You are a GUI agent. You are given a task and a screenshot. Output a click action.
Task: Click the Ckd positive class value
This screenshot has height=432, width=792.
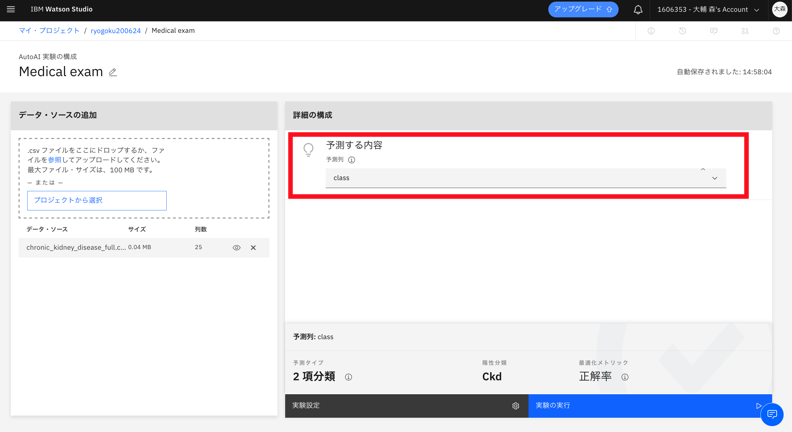pyautogui.click(x=492, y=377)
